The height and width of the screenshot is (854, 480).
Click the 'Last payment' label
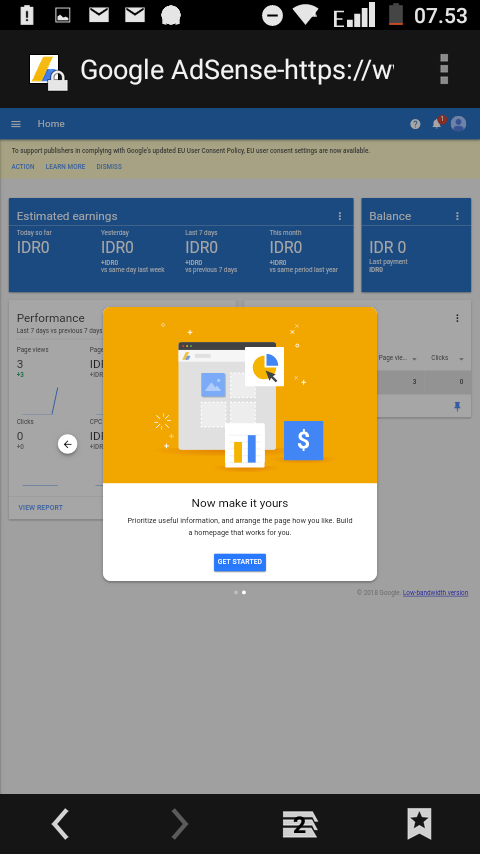388,262
